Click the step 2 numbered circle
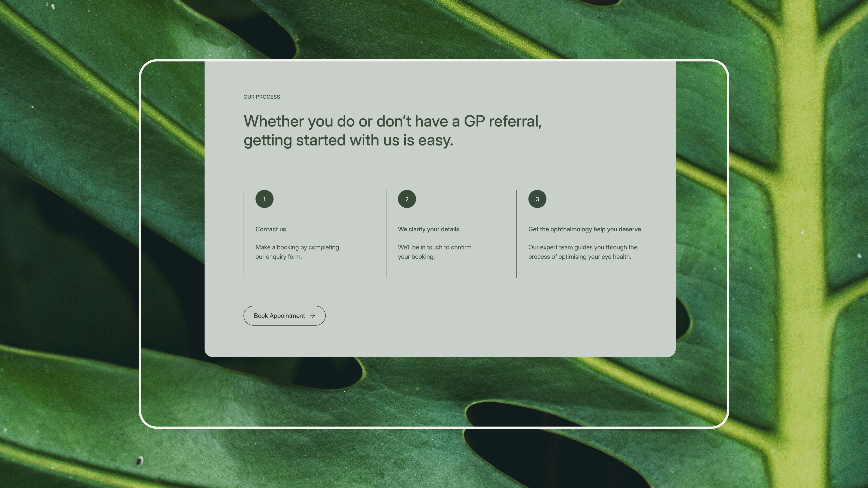This screenshot has height=488, width=868. (407, 199)
